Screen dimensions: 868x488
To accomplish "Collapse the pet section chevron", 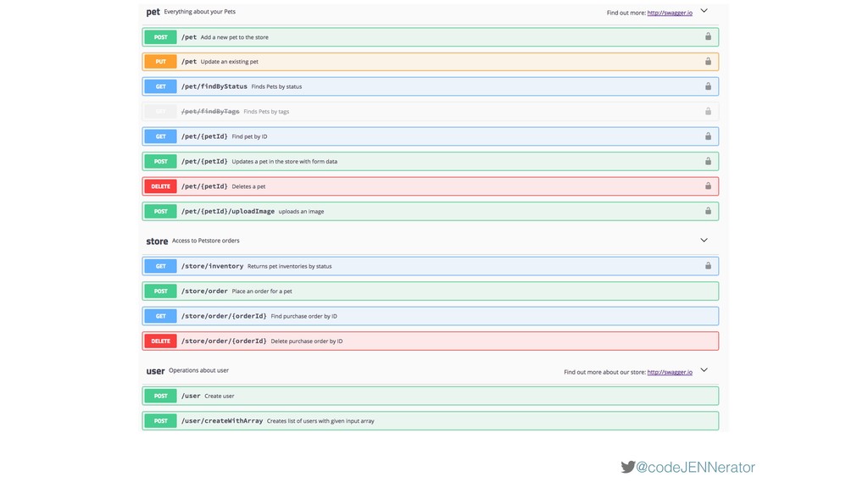I will pos(704,10).
